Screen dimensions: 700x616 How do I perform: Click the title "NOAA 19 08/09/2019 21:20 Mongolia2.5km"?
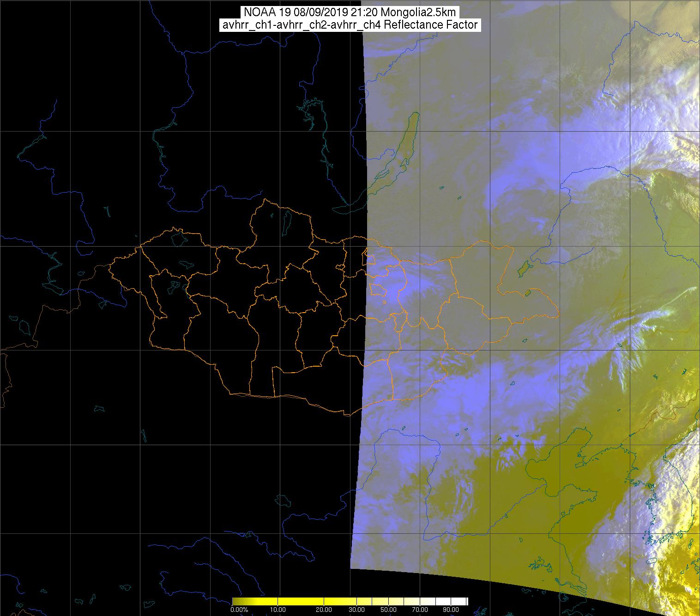350,12
